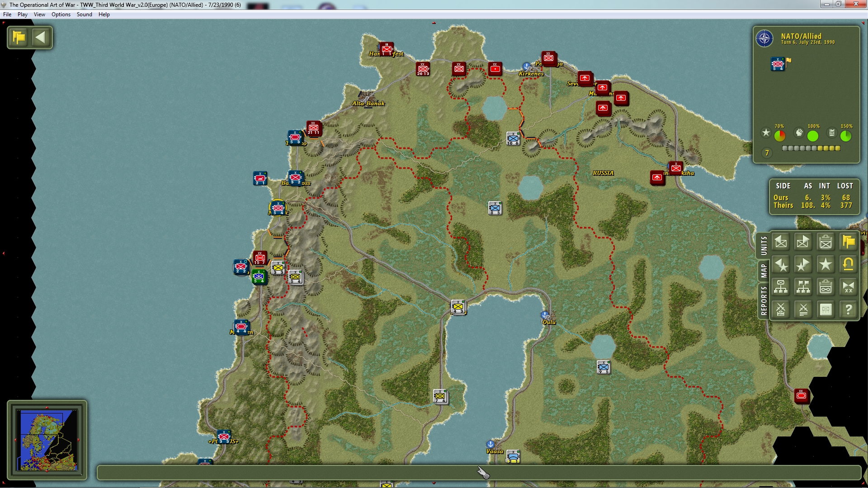Click the 'Ours' row in the losses table
This screenshot has width=868, height=488.
coord(814,197)
